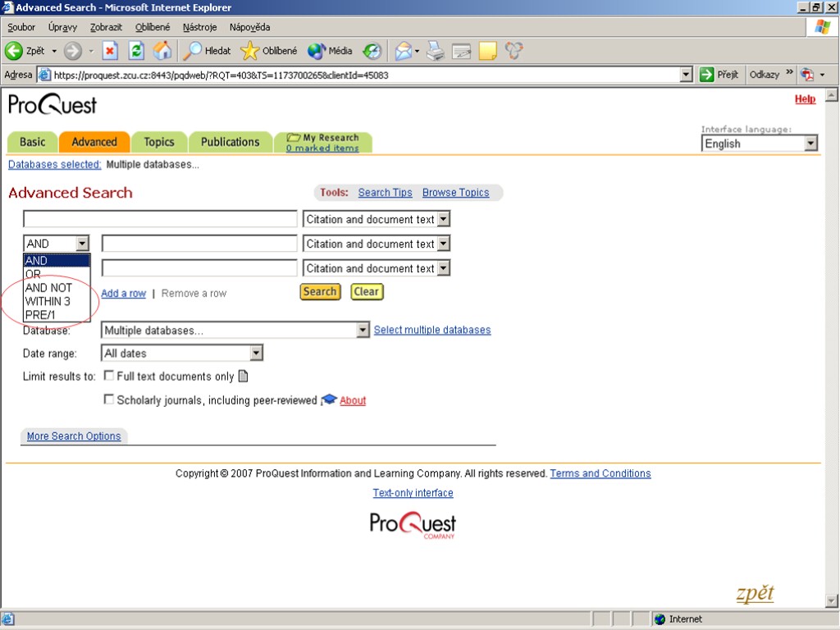This screenshot has height=630, width=840.
Task: Open second row Citation and document text dropdown
Action: (444, 244)
